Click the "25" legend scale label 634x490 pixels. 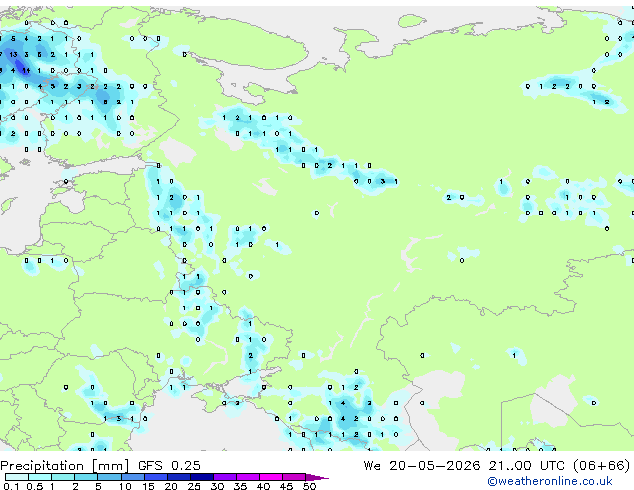point(194,486)
